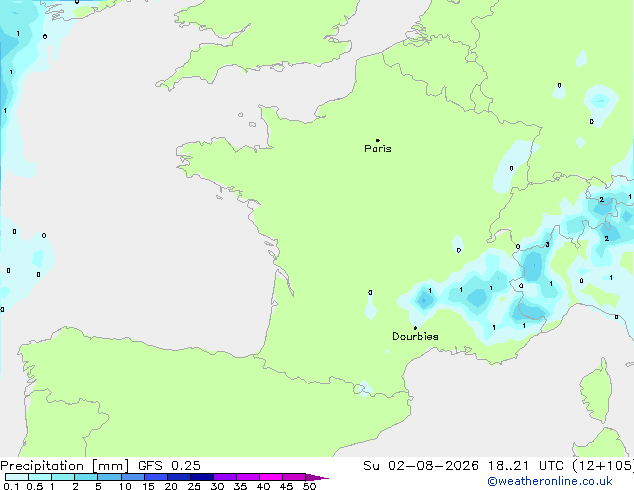The width and height of the screenshot is (634, 490).
Task: Click the 'Precipitation [mm]' title text
Action: [65, 466]
